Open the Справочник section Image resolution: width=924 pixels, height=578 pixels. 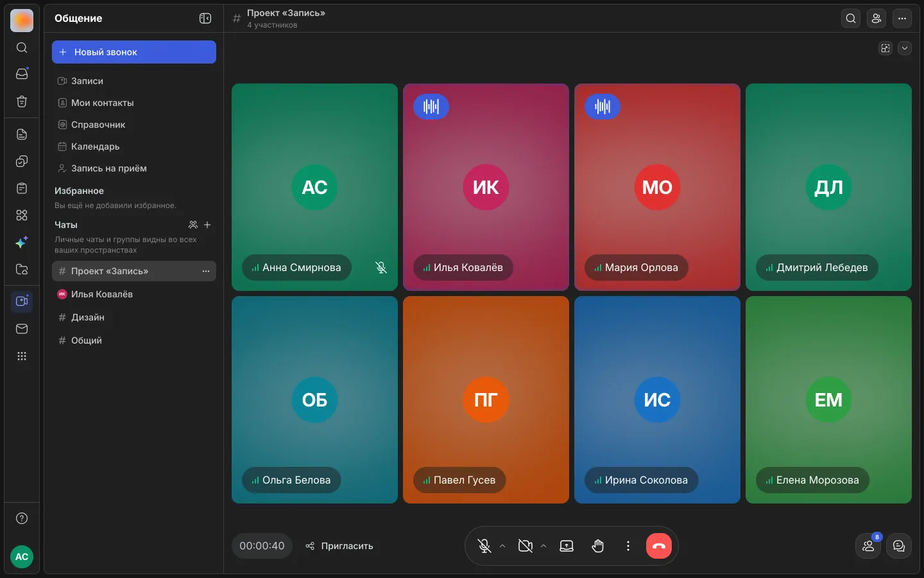(x=133, y=125)
